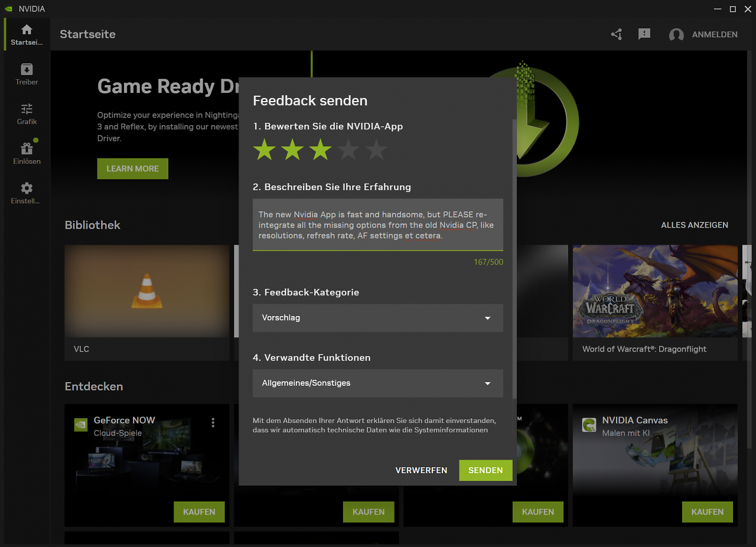Click the NVIDIA Canvas card image
Viewport: 756px width, 547px height.
[655, 465]
